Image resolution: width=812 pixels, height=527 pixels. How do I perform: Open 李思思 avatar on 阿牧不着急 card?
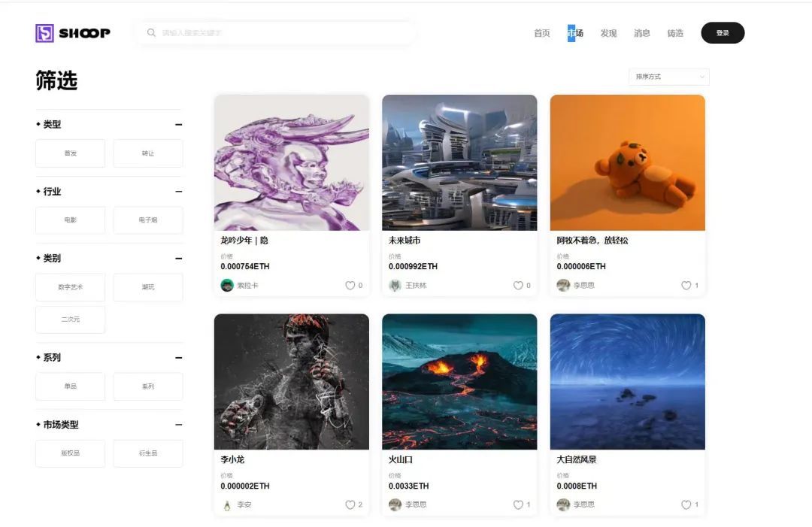point(563,285)
